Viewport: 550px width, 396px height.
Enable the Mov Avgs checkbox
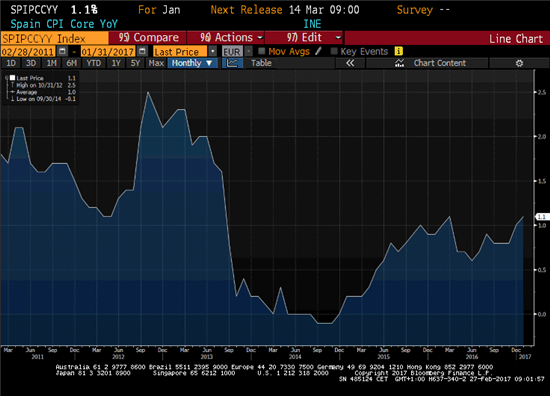tap(262, 51)
